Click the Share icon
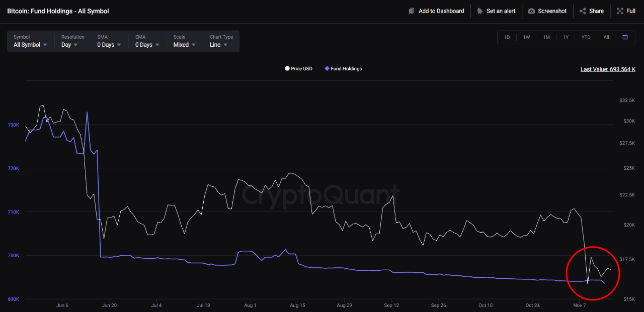The height and width of the screenshot is (312, 644). (x=583, y=11)
